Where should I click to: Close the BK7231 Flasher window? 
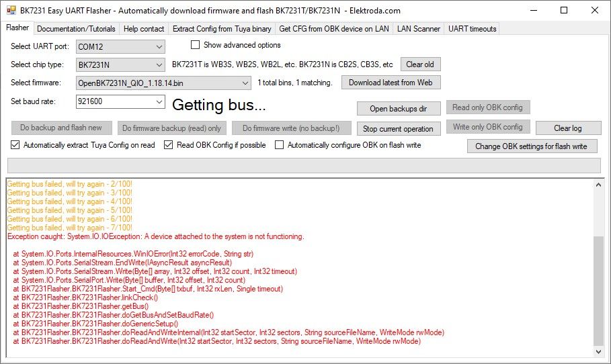[595, 10]
